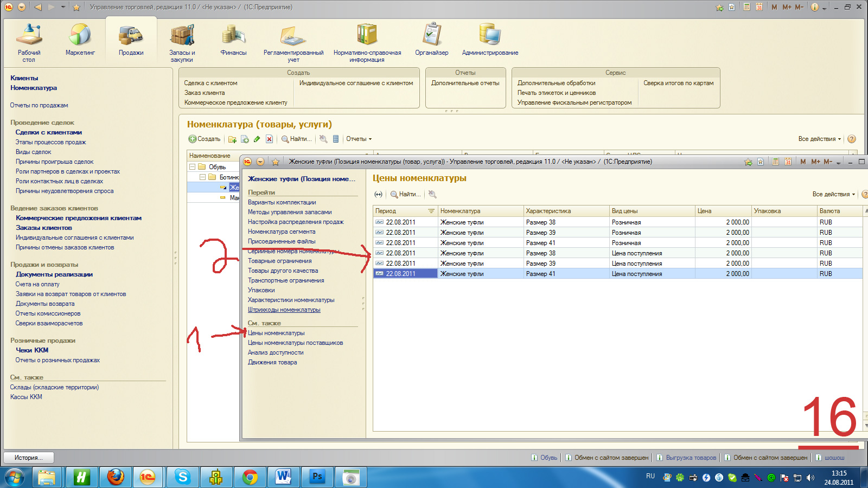Open the Запасы и закупки section
Screen dimensions: 868x488
click(x=182, y=43)
